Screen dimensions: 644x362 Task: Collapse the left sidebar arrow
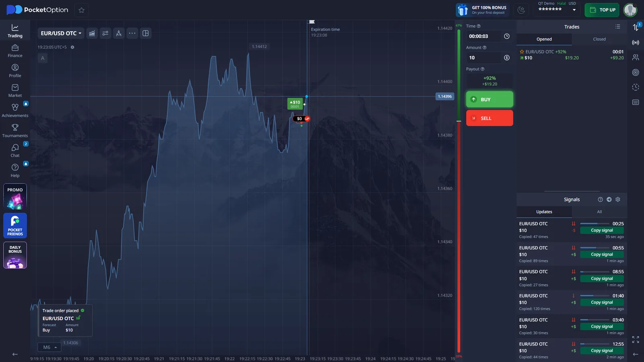[x=15, y=354]
